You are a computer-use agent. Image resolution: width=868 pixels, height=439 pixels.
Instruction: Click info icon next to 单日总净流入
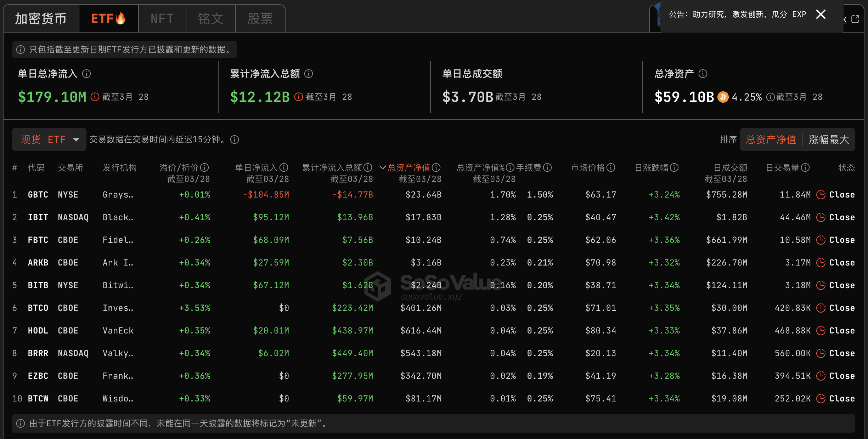click(86, 74)
